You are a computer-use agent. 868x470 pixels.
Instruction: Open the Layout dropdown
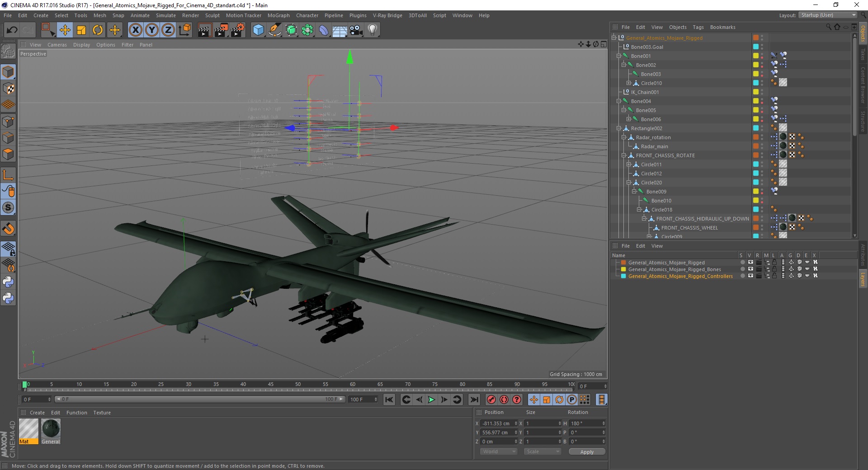pyautogui.click(x=828, y=15)
